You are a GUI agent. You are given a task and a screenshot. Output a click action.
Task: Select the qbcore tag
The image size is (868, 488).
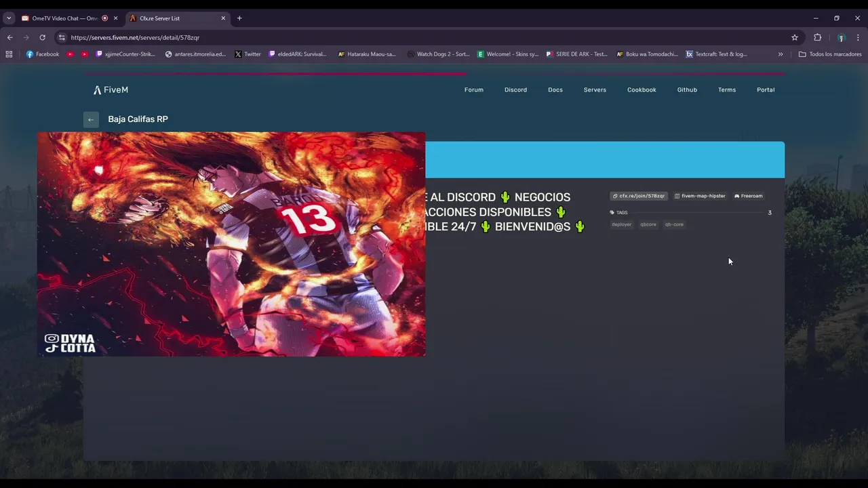pyautogui.click(x=648, y=224)
